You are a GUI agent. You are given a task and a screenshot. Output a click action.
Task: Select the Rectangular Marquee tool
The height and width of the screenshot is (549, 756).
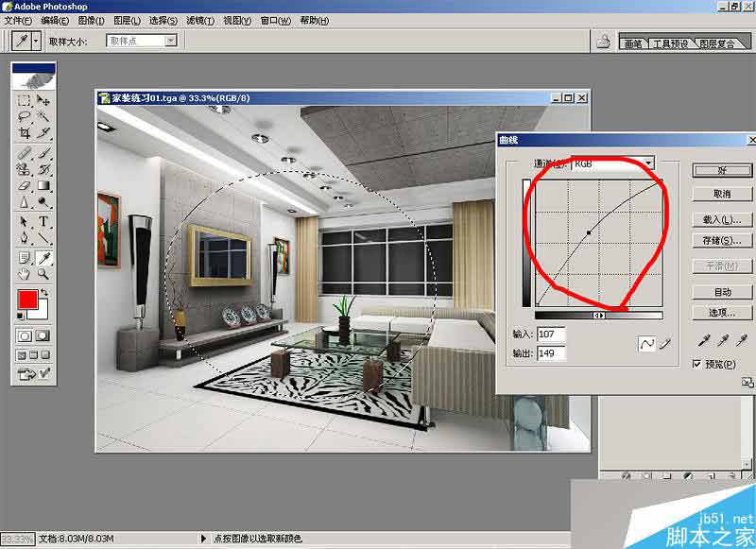pyautogui.click(x=25, y=100)
